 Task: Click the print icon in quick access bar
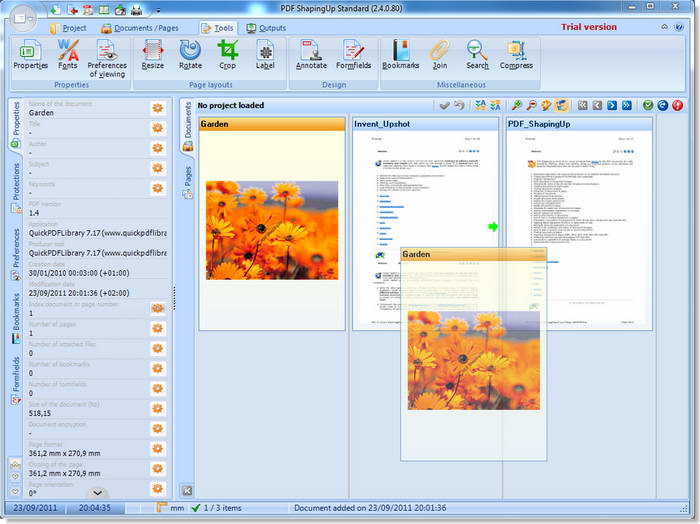(x=137, y=9)
